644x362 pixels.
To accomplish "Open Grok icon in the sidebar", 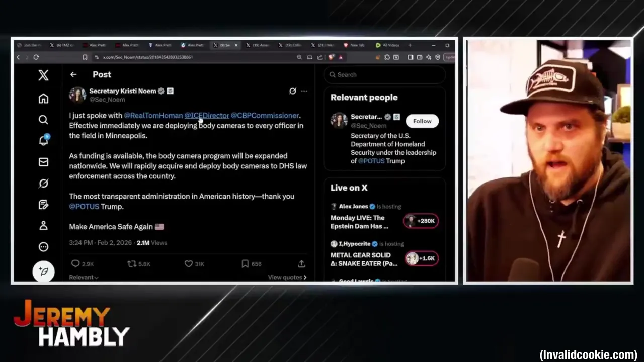I will (x=43, y=184).
